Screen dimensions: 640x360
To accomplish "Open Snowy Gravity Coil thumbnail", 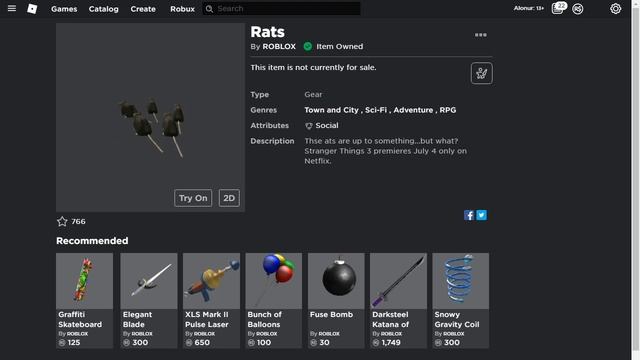I will [x=461, y=281].
